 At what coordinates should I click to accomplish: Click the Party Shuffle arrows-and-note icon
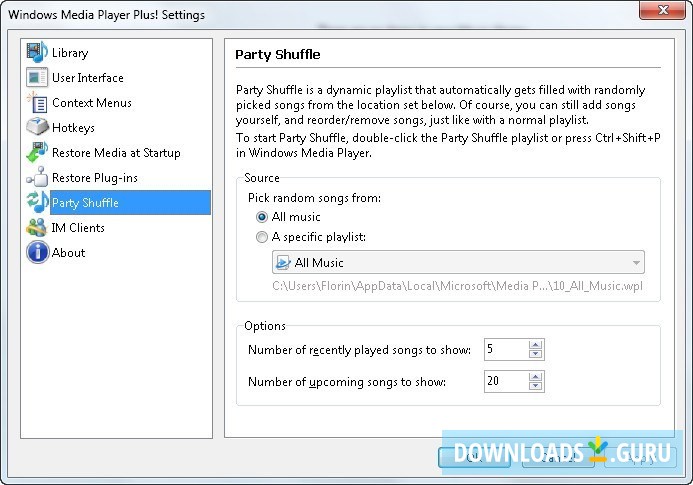37,202
